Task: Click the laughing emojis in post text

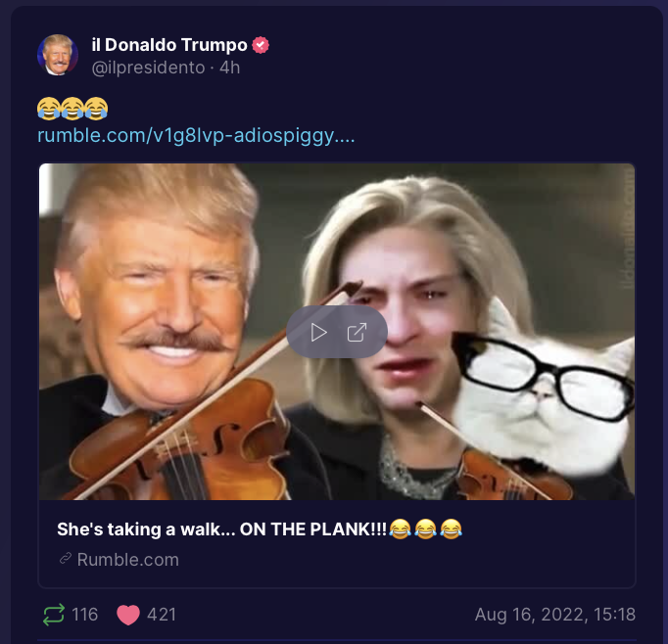Action: [72, 108]
